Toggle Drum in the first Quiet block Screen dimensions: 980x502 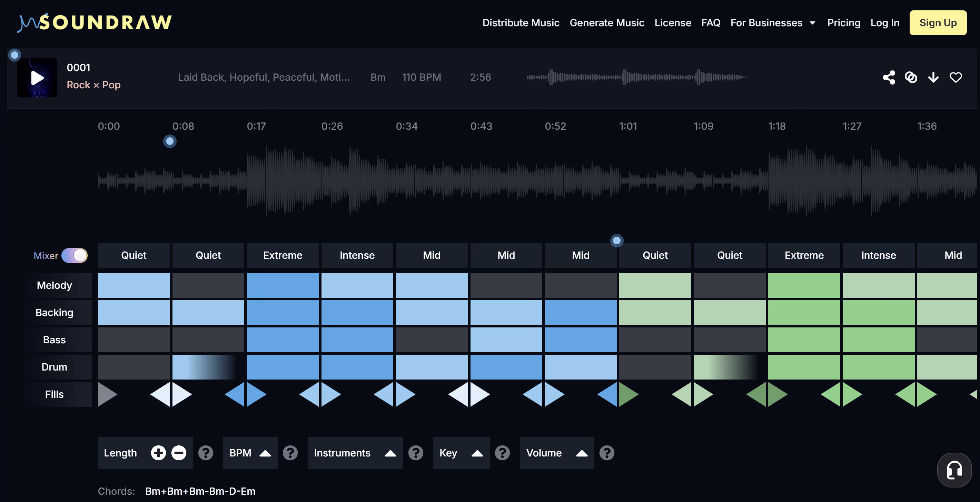tap(133, 366)
